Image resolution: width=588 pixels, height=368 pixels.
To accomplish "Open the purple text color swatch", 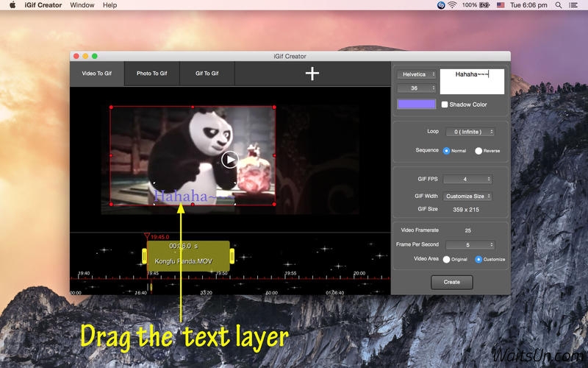I will coord(416,104).
